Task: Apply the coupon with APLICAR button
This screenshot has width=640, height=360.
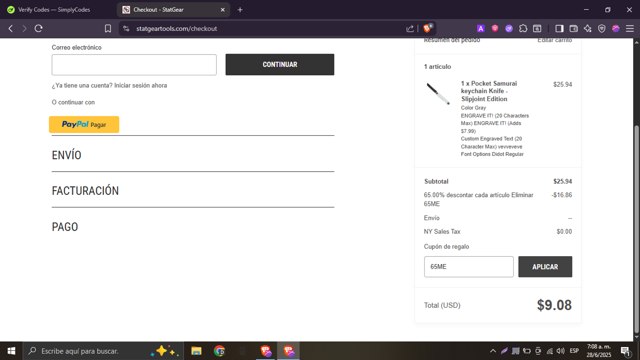Action: pos(545,267)
